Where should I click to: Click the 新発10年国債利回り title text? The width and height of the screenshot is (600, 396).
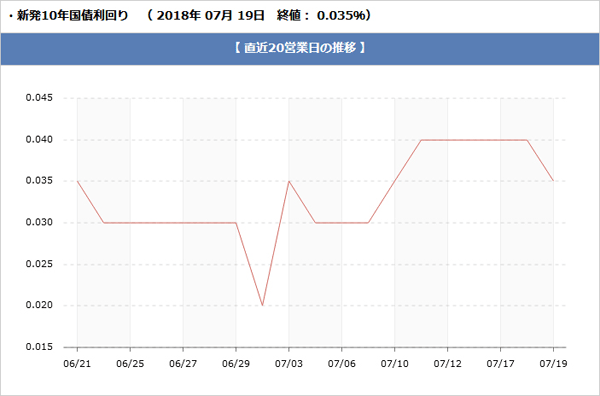[72, 16]
